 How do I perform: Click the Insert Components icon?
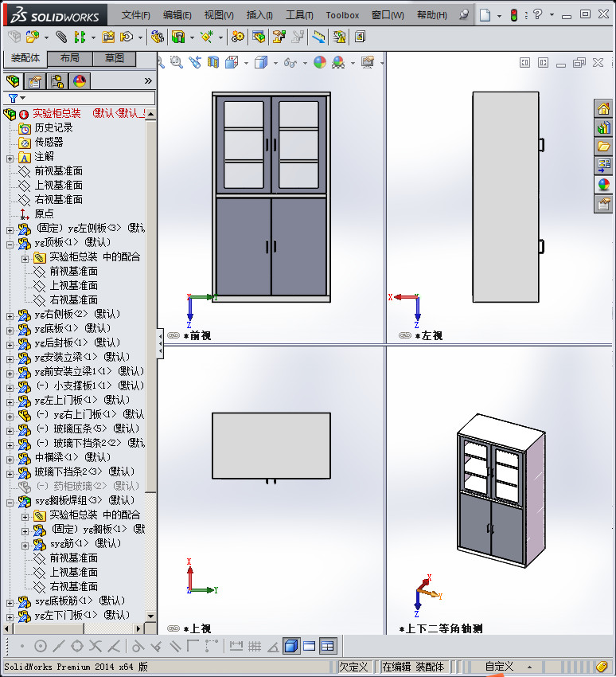click(32, 37)
